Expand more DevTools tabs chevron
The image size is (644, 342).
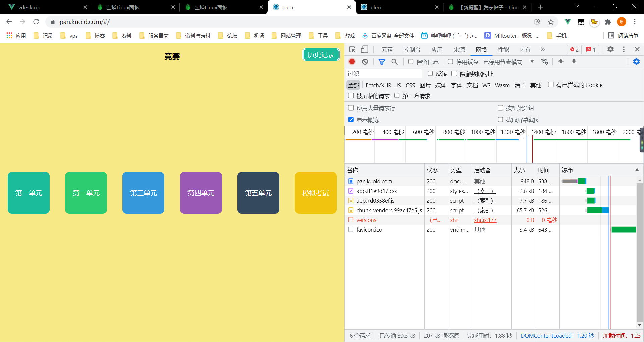pyautogui.click(x=543, y=49)
